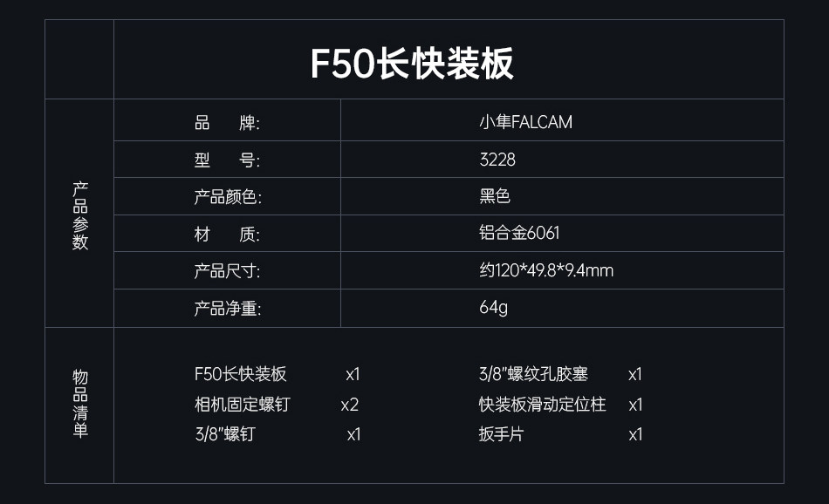This screenshot has width=829, height=504.
Task: Select the 64g weight value
Action: click(x=493, y=308)
